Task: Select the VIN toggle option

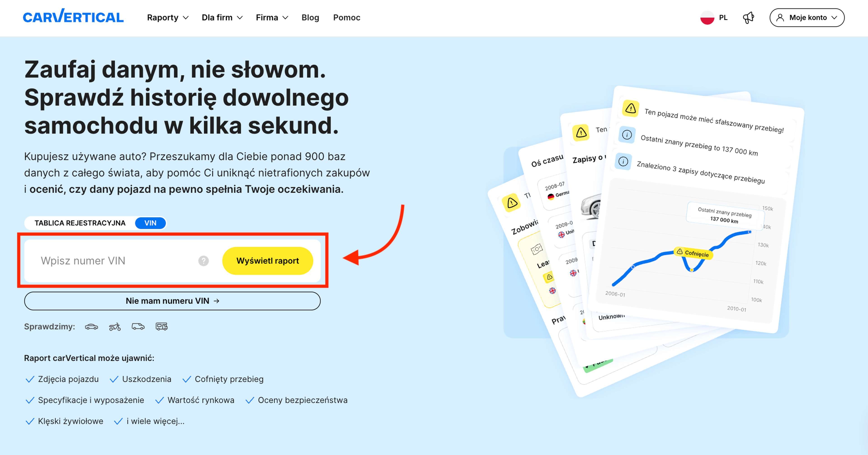Action: [150, 223]
